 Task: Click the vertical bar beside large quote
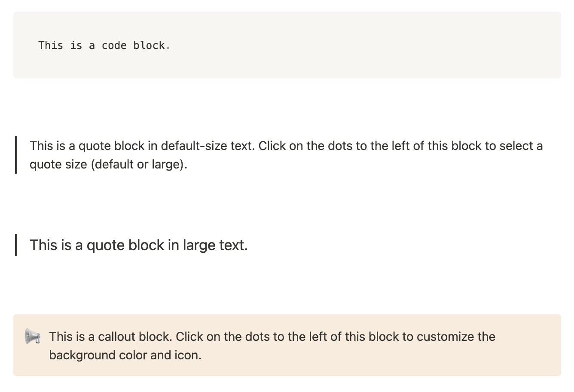(x=16, y=245)
